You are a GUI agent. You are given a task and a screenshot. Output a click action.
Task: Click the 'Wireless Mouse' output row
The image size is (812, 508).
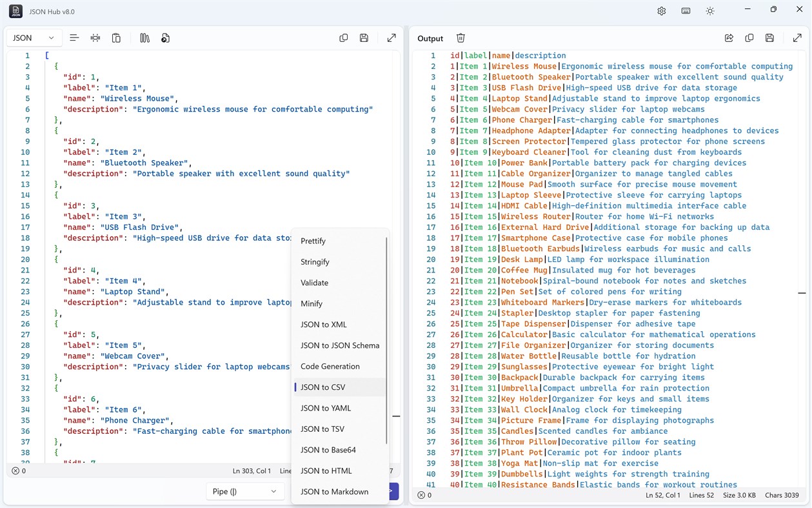pos(621,66)
